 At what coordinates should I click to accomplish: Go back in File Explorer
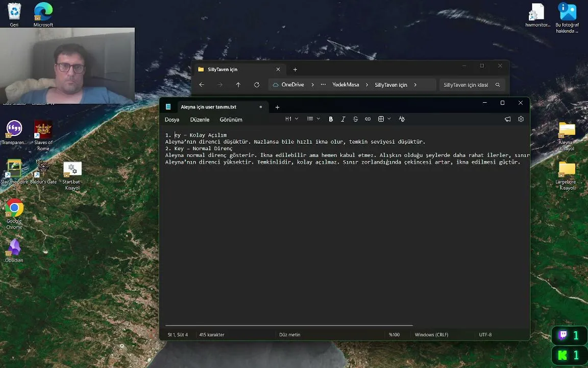click(202, 85)
